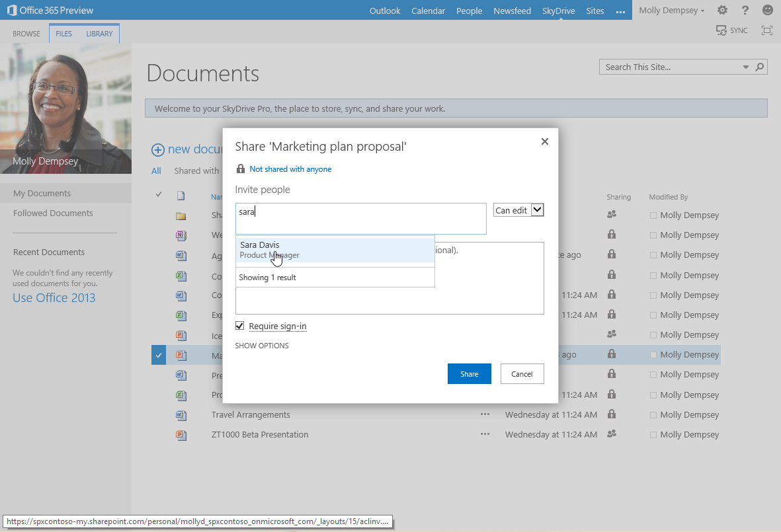Screen dimensions: 781x532
Task: Click the search magnifier icon
Action: tap(760, 67)
